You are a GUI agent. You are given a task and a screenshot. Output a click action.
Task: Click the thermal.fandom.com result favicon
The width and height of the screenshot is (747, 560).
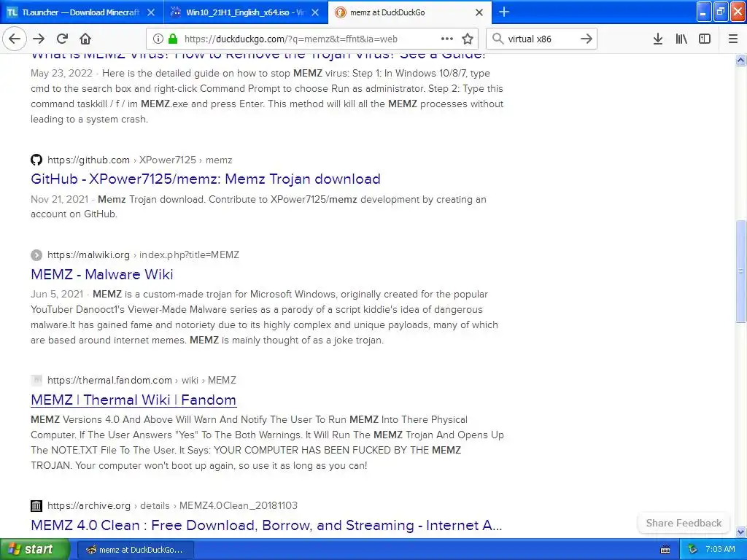(x=36, y=380)
